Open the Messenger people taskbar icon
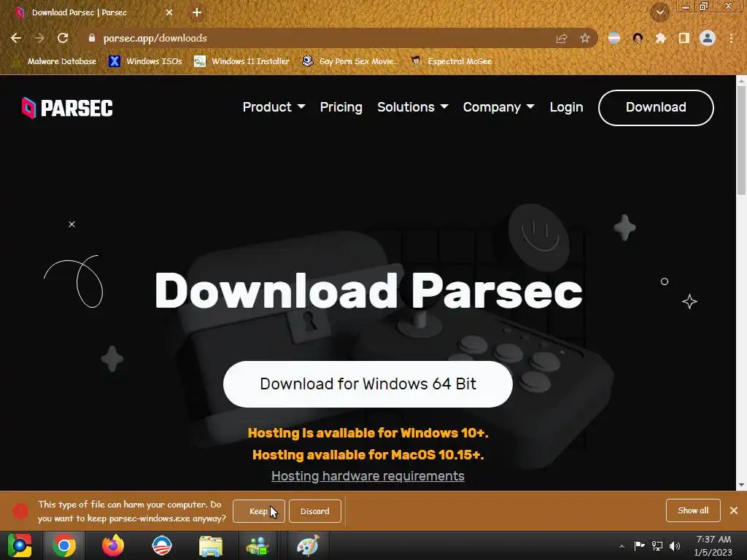The width and height of the screenshot is (747, 560). point(258,545)
